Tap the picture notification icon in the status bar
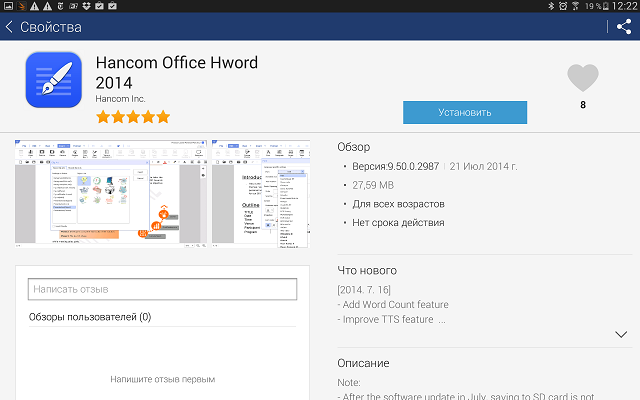This screenshot has height=400, width=640. [x=8, y=6]
